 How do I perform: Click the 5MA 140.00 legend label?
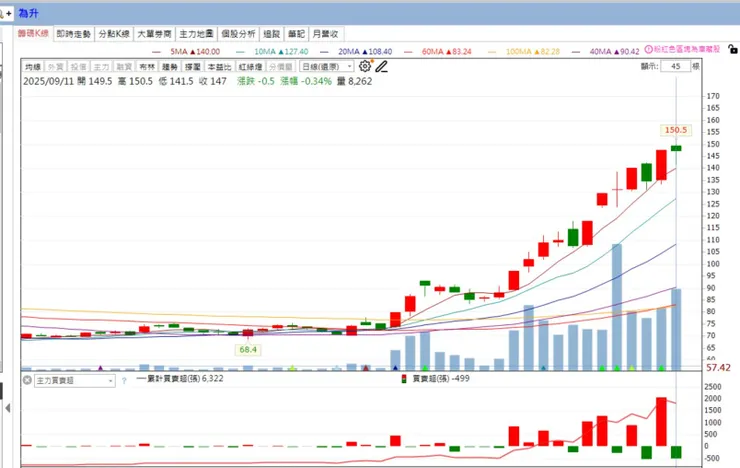pos(195,51)
